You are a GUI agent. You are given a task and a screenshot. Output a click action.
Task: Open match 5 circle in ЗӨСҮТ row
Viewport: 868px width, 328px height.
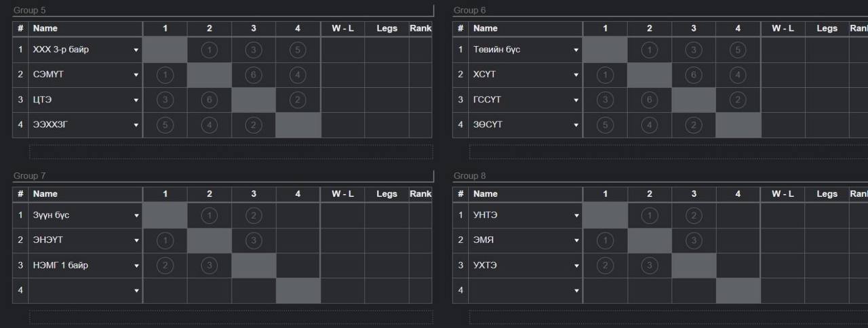(606, 125)
